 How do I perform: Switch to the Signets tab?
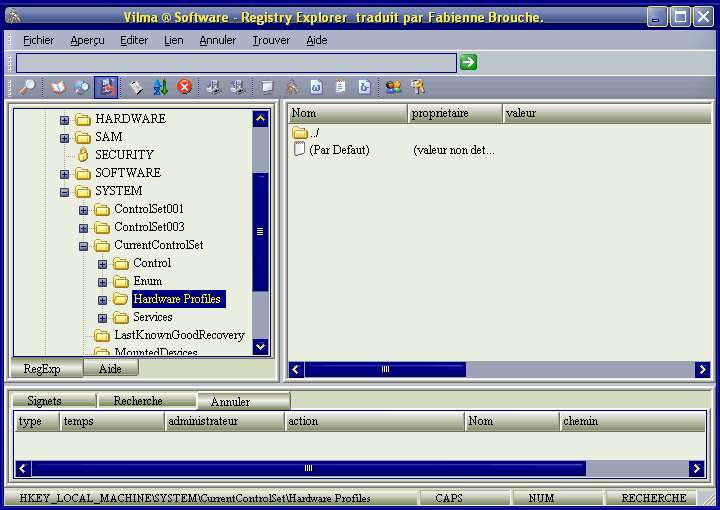pos(53,401)
